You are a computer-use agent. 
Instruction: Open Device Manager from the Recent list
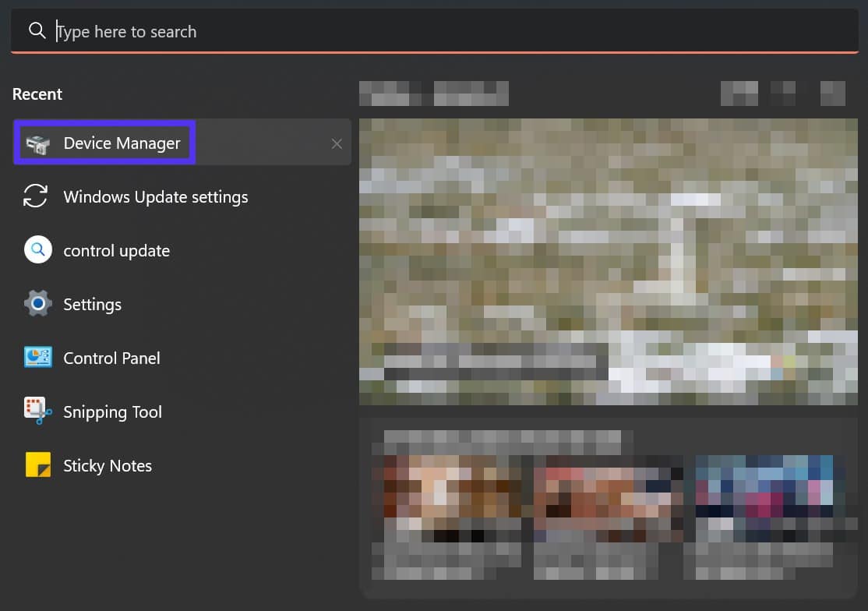(x=122, y=143)
